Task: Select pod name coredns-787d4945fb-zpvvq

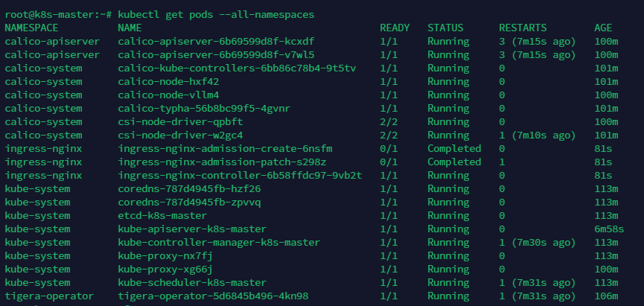Action: click(x=189, y=203)
